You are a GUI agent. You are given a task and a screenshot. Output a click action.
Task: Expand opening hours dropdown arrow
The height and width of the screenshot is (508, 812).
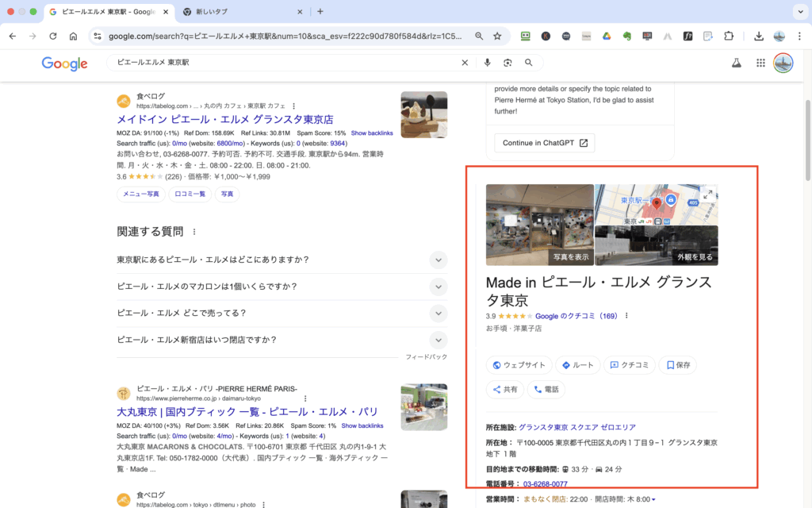coord(653,500)
